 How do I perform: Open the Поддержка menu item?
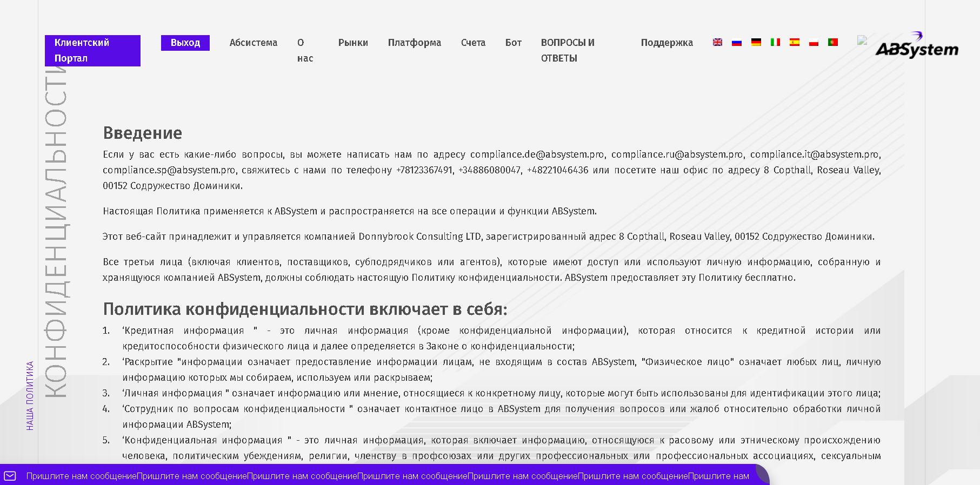click(667, 43)
